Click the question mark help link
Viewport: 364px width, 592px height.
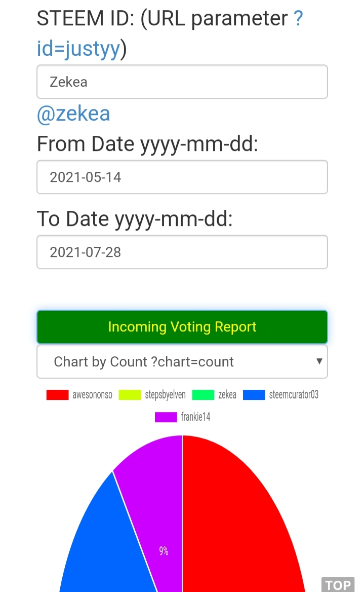(x=298, y=18)
